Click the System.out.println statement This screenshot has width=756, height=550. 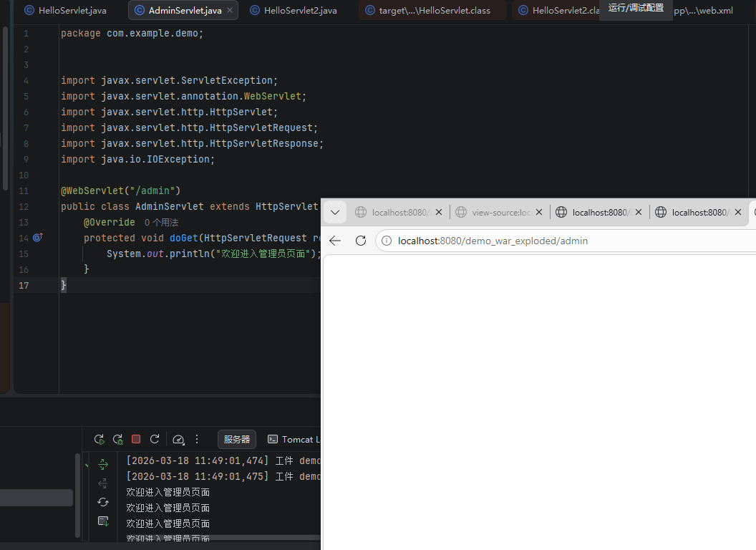[x=214, y=254]
